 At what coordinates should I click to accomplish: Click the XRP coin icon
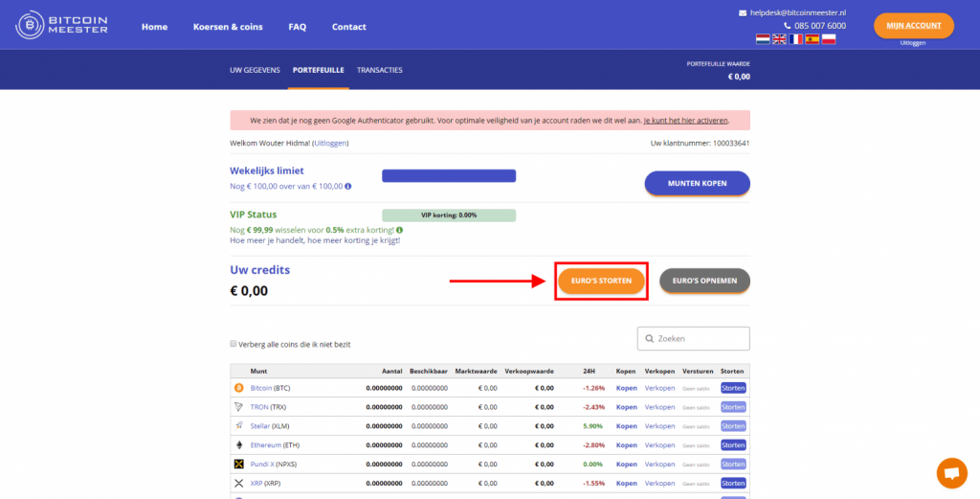click(238, 484)
